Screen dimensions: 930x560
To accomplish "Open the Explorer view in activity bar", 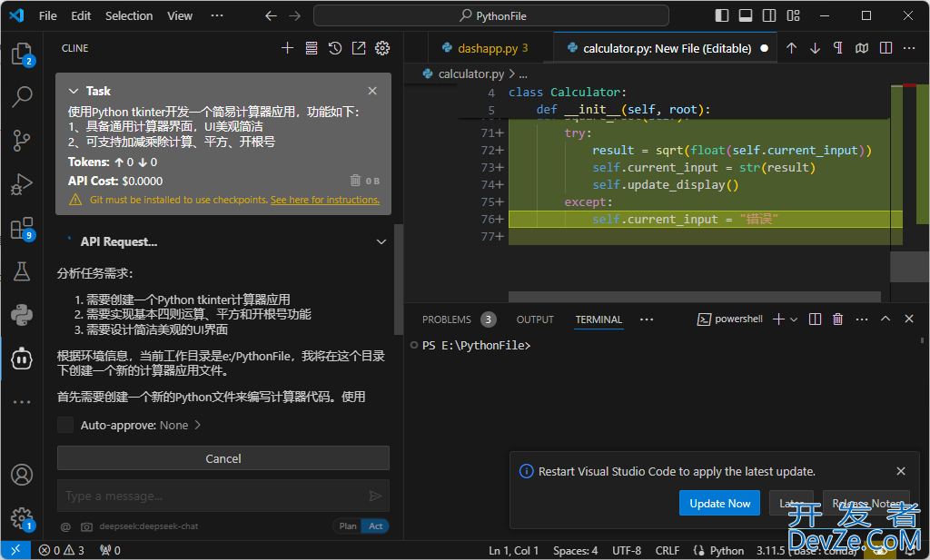I will coord(22,54).
